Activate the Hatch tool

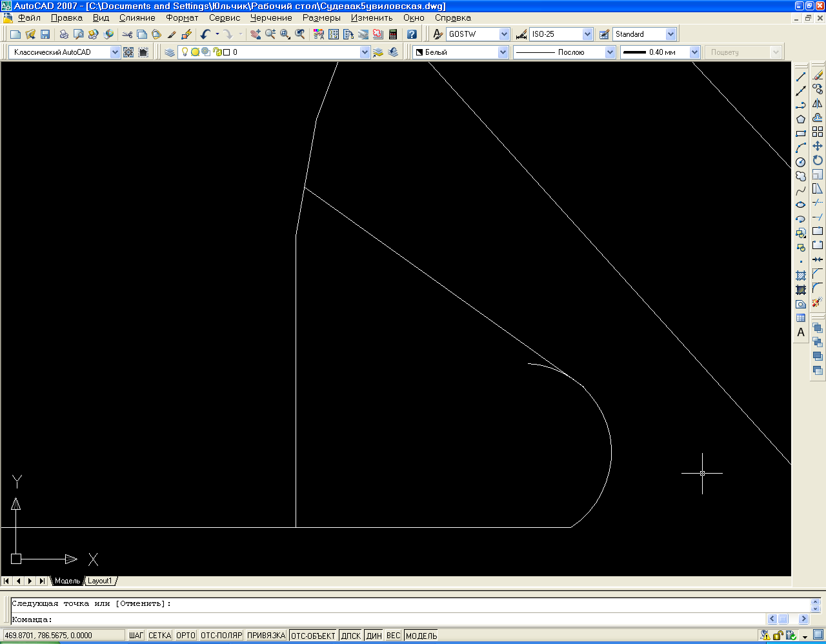(x=801, y=276)
